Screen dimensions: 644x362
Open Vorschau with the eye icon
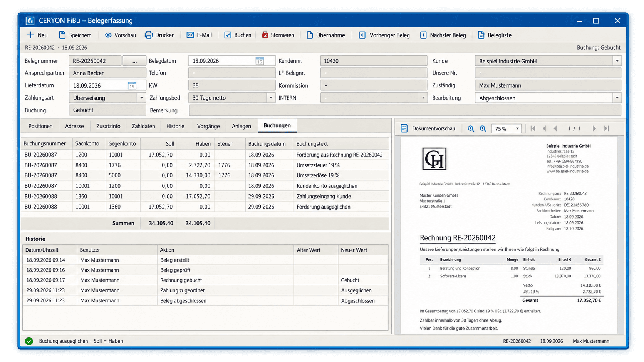tap(108, 35)
